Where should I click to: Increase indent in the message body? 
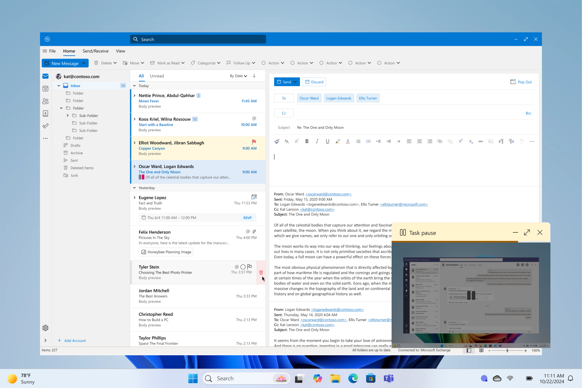click(x=393, y=143)
